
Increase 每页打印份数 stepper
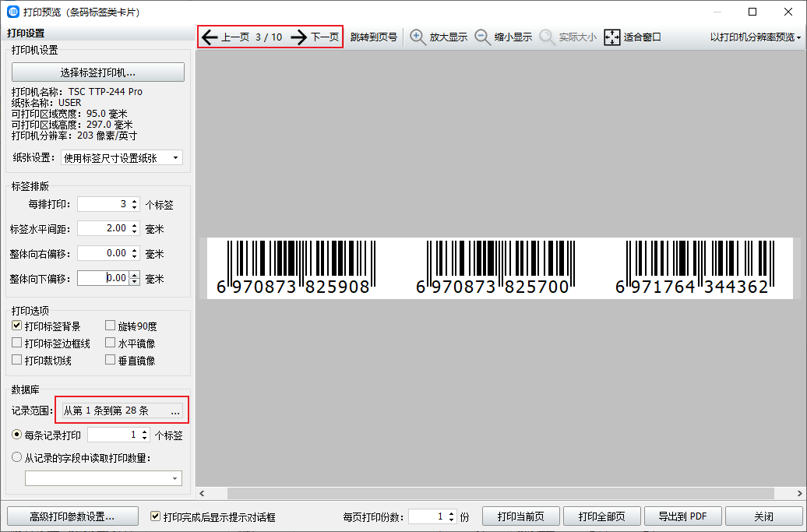click(x=451, y=513)
